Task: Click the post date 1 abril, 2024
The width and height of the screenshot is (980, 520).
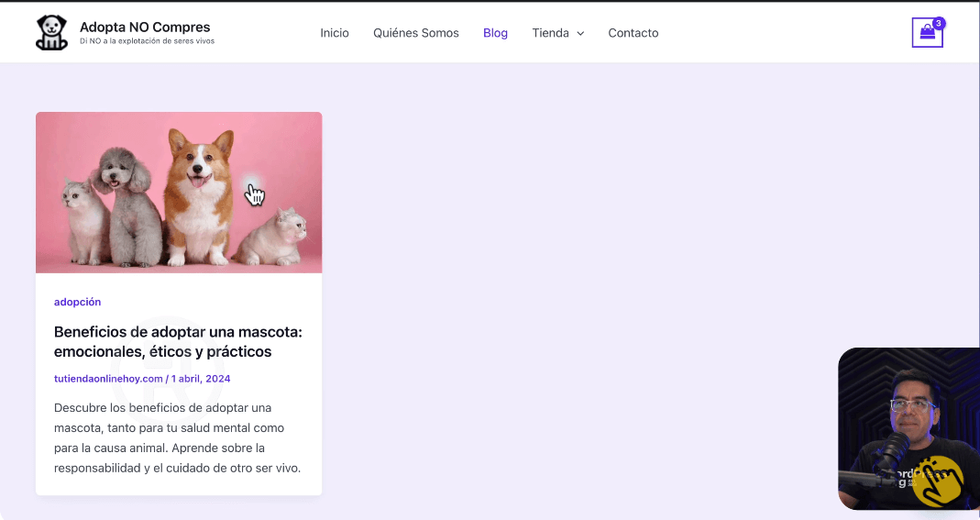Action: 201,379
